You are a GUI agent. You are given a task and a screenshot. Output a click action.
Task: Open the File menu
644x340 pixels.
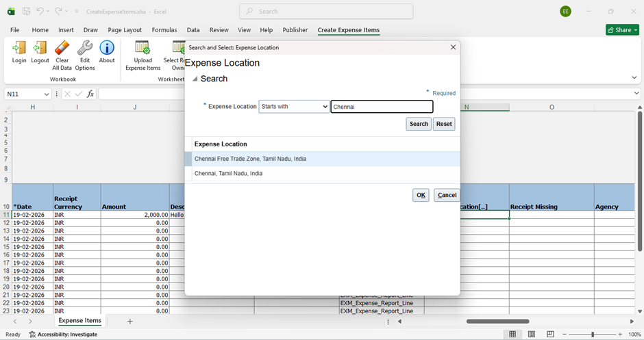point(15,30)
